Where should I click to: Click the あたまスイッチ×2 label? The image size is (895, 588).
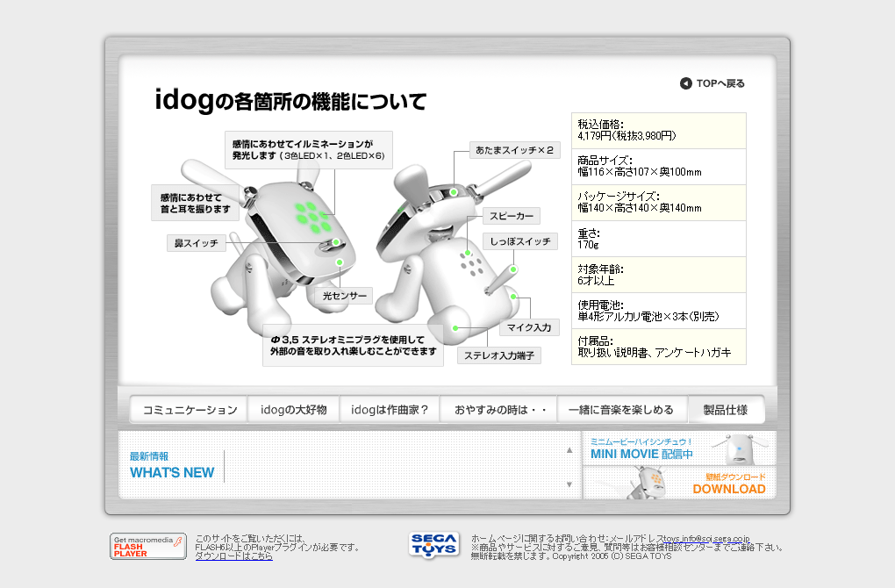(x=515, y=150)
